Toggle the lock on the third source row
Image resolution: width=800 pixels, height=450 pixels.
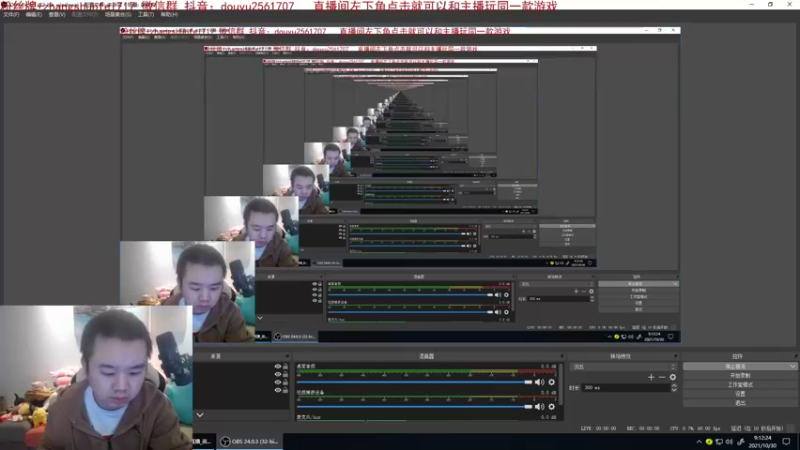click(x=285, y=382)
